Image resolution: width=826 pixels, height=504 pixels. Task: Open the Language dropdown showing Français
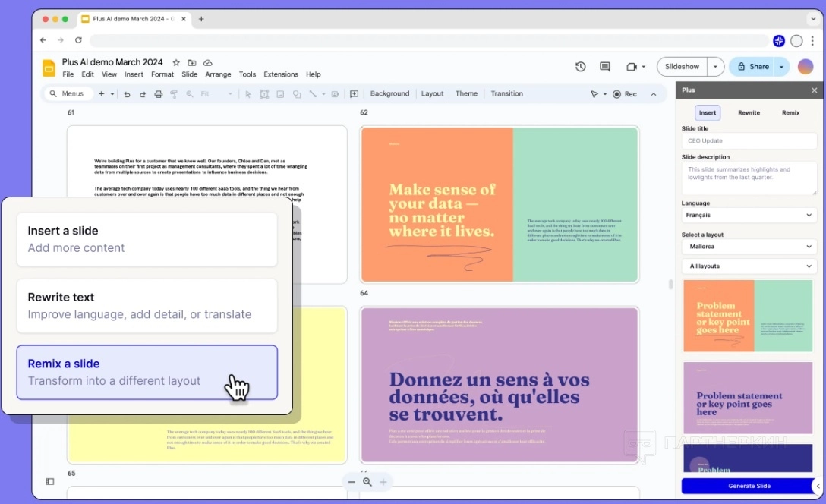pos(749,216)
